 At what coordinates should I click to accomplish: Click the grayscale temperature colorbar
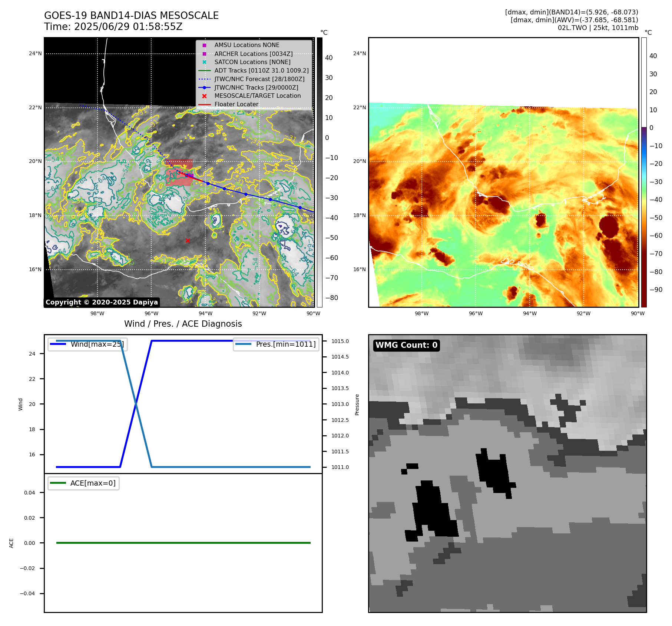coord(320,172)
